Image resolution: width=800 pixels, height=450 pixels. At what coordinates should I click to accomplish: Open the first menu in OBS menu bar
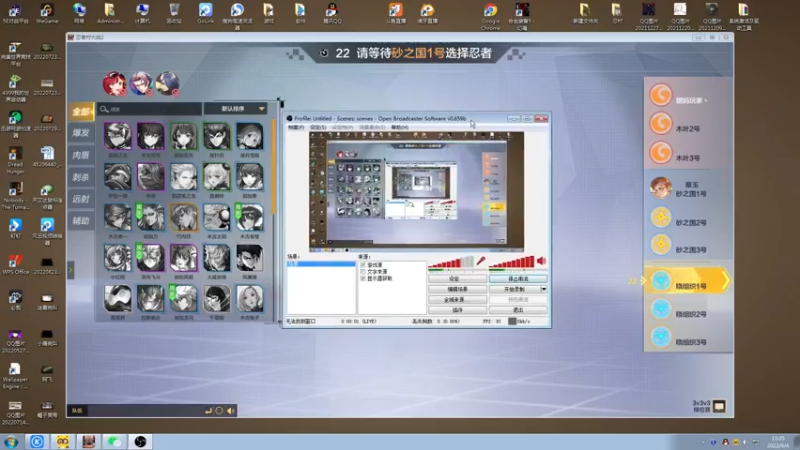[296, 127]
